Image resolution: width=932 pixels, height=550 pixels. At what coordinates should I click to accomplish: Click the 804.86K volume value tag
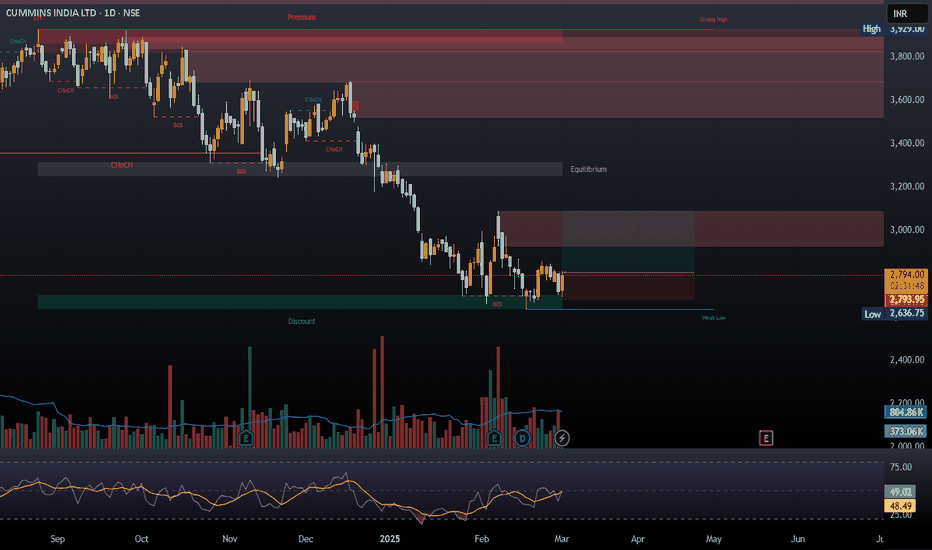[907, 412]
